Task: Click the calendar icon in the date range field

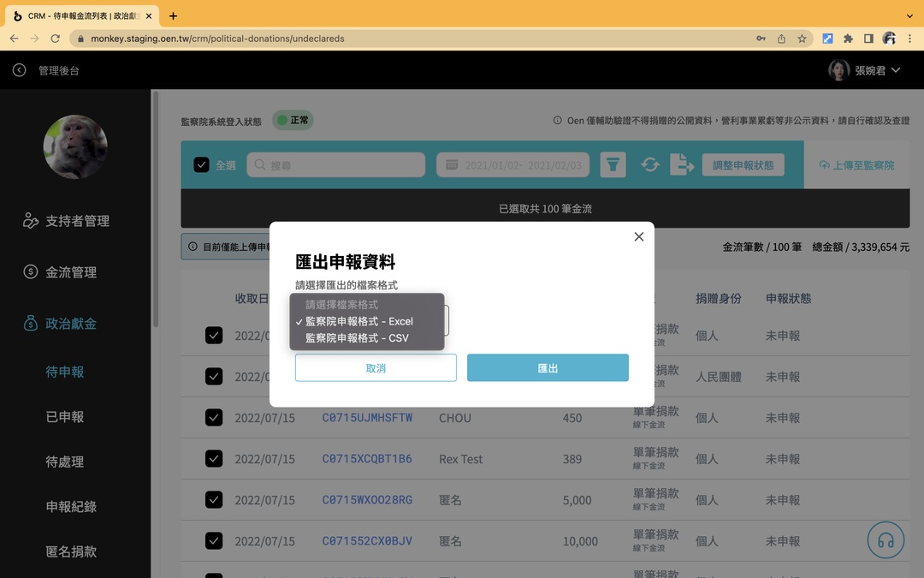Action: pyautogui.click(x=451, y=164)
